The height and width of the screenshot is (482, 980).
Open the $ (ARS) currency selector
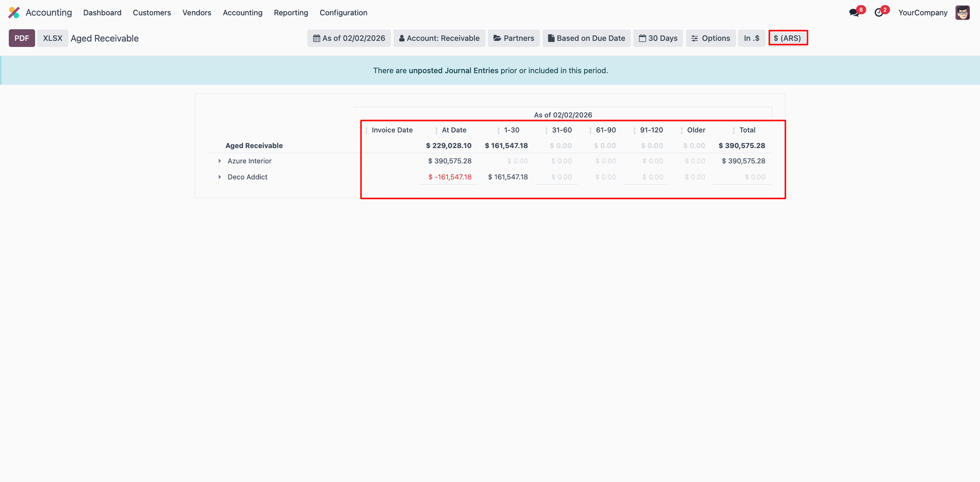click(788, 38)
